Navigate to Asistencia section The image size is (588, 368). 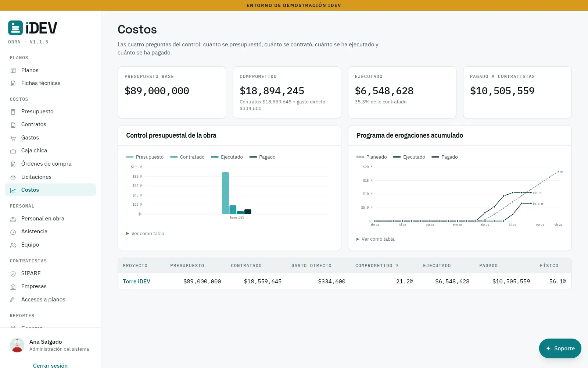(x=50, y=231)
